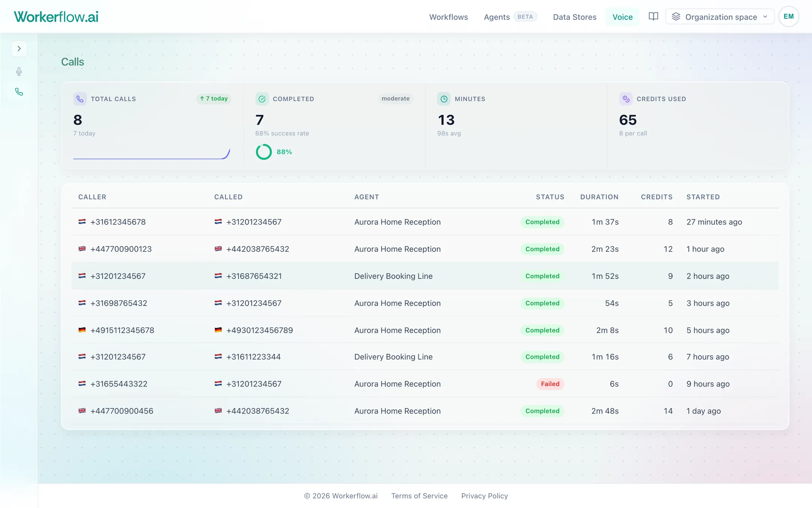Click the Calls page heading
The width and height of the screenshot is (812, 508).
click(73, 62)
